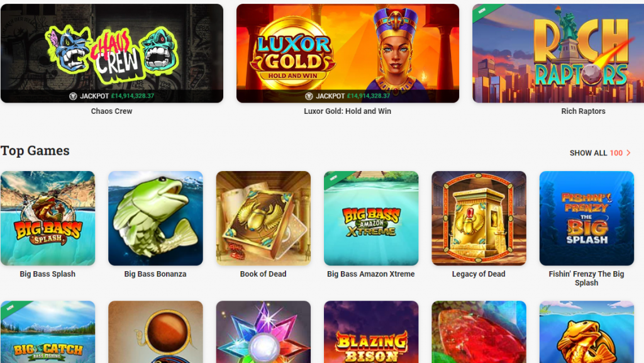This screenshot has width=644, height=363.
Task: Open the Chaos Crew game tile
Action: click(112, 53)
